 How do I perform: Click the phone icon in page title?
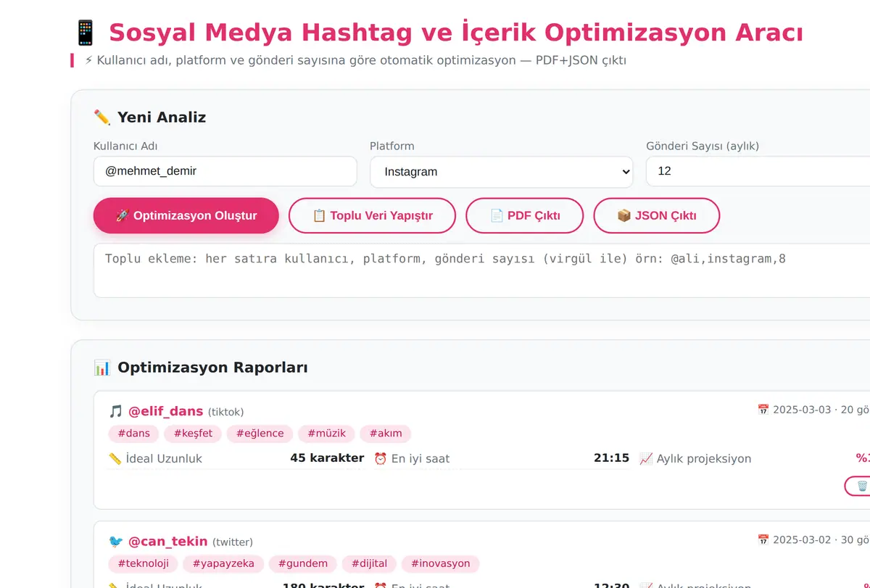86,33
